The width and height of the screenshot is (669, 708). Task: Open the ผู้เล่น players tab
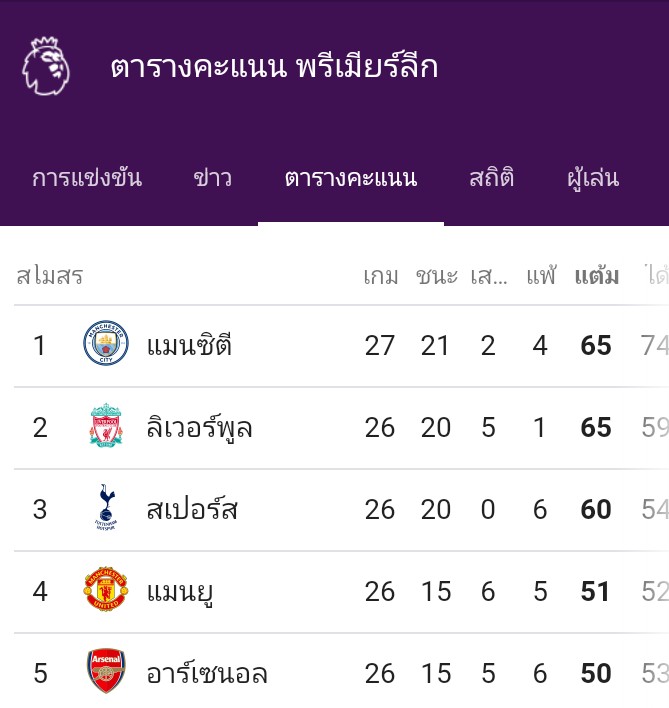[x=593, y=178]
